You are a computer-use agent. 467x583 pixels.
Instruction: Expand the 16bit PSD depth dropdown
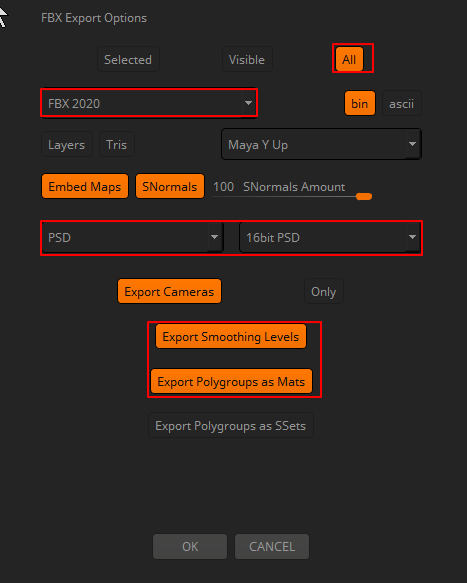coord(330,237)
